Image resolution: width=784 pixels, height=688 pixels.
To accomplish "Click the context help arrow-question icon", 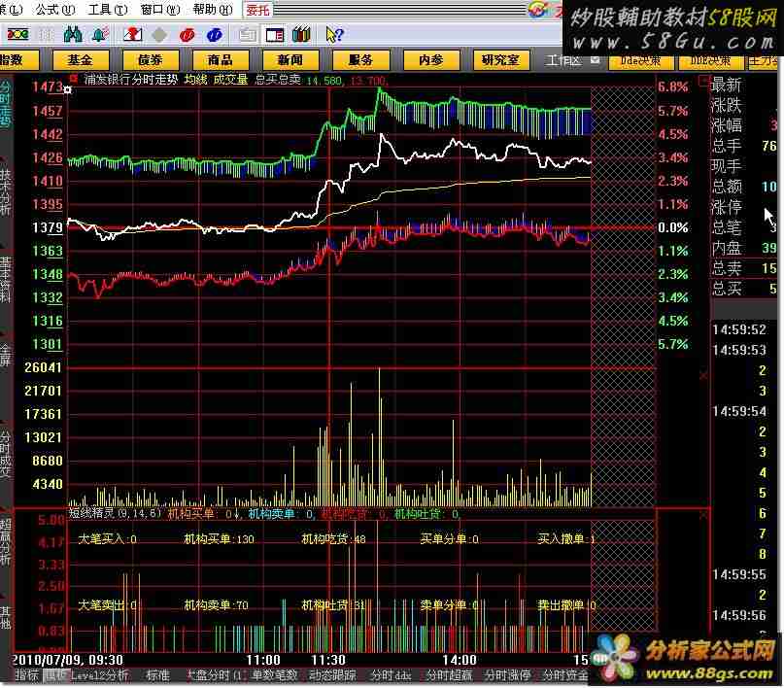I will coord(334,35).
